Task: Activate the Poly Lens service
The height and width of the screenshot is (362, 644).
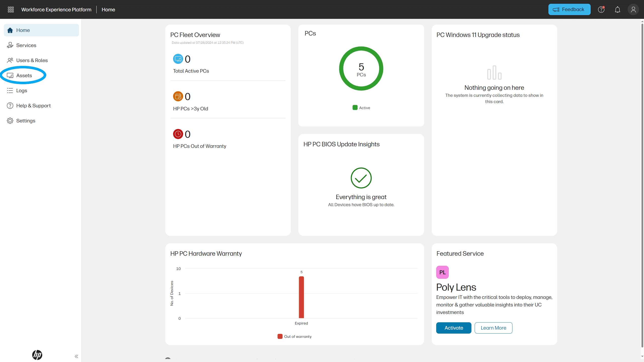Action: coord(454,328)
